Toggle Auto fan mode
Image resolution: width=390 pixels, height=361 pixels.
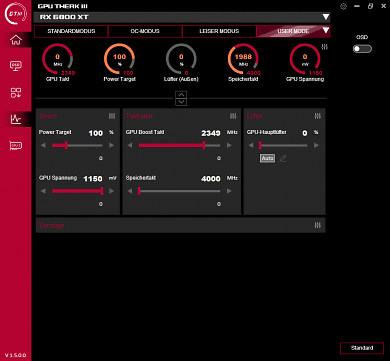tap(267, 158)
